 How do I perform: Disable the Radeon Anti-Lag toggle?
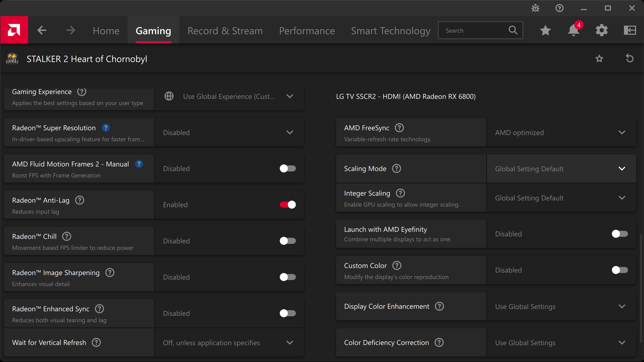[x=288, y=205]
